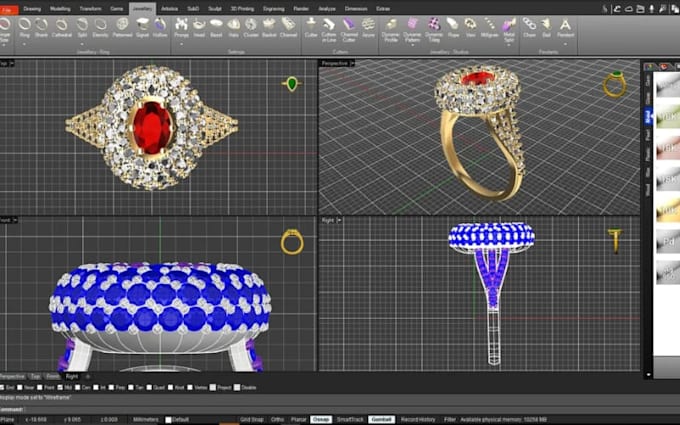Open the Halo setting tool

[x=234, y=26]
